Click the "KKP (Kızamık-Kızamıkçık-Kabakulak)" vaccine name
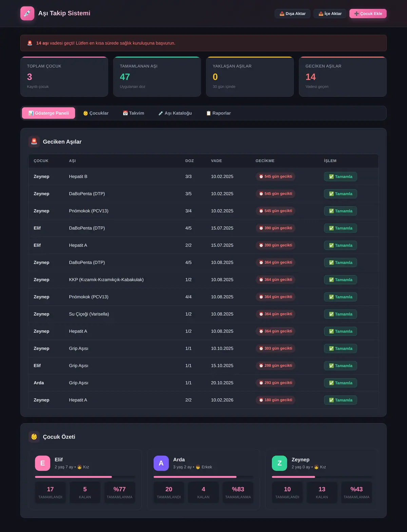The height and width of the screenshot is (532, 407). point(106,280)
